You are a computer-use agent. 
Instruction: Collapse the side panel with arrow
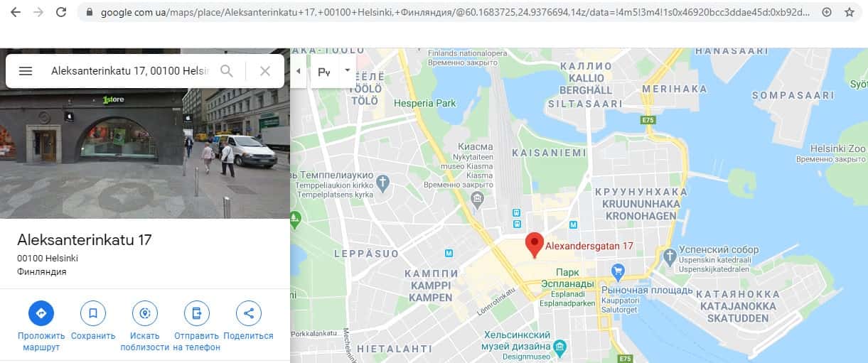coord(298,71)
